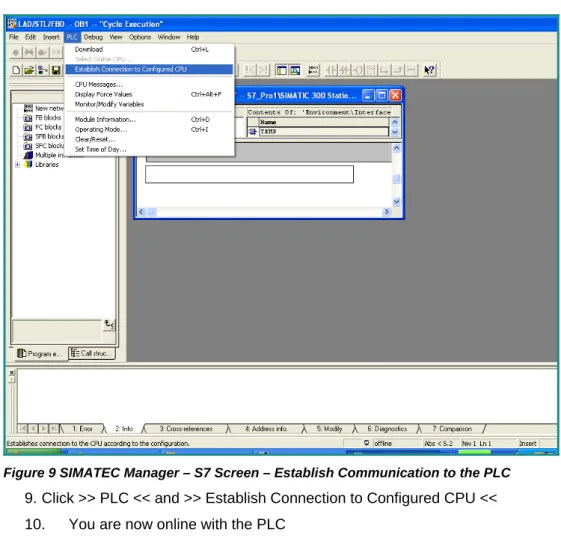Click the online/offline partner icon beside Save
The image size is (561, 541).
43,70
